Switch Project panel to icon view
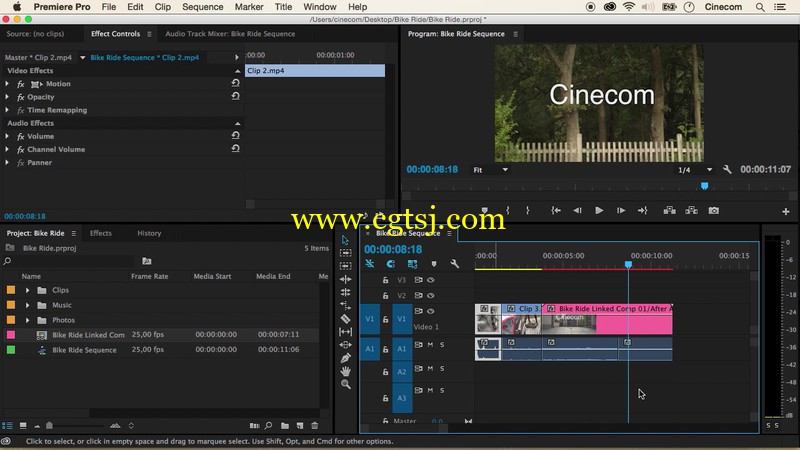 (23, 426)
